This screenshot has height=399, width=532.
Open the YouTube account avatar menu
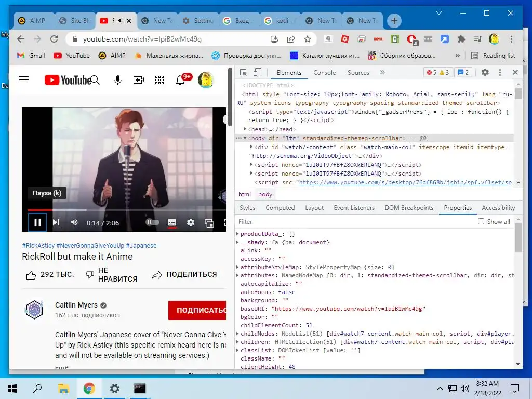pos(206,80)
